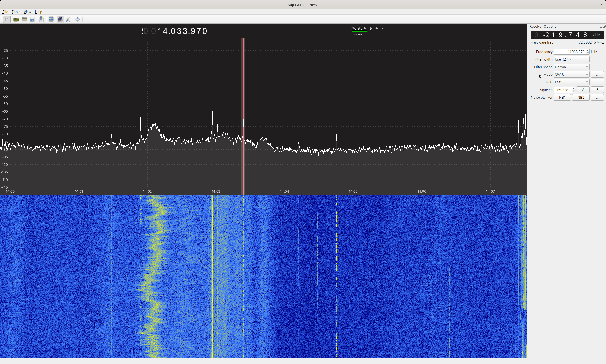The width and height of the screenshot is (606, 364).
Task: Open the Mode CW-U dropdown
Action: 571,75
